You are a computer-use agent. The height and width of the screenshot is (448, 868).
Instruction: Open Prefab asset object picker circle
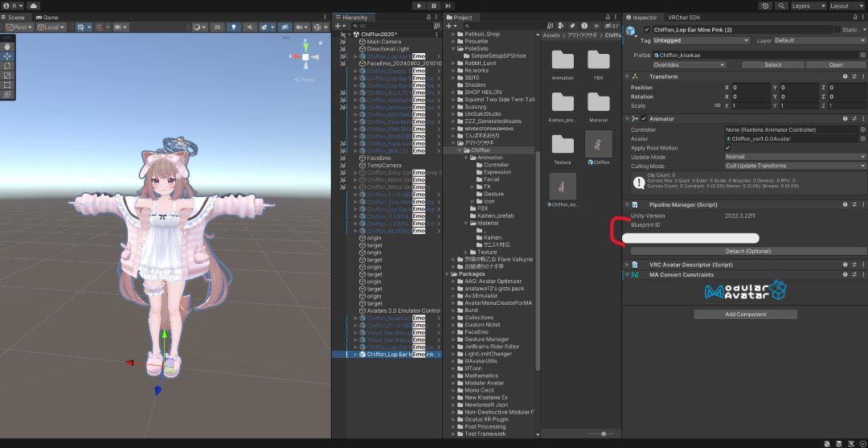point(862,55)
